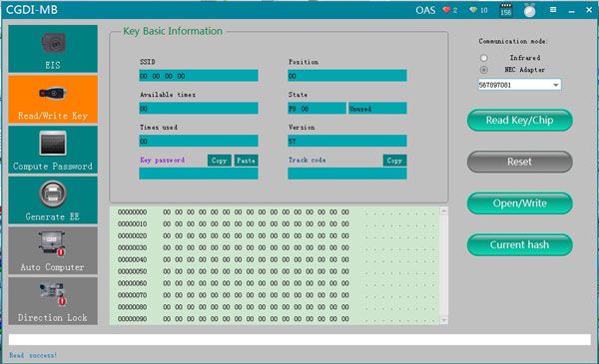Click the round device status icon
599x364 pixels.
pyautogui.click(x=529, y=11)
